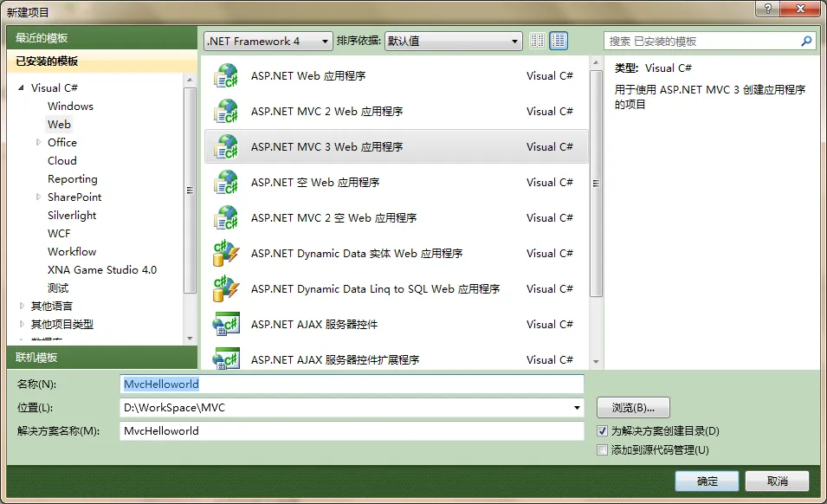The image size is (827, 504).
Task: Enable 添加到源代码管理 checkbox
Action: pos(603,450)
